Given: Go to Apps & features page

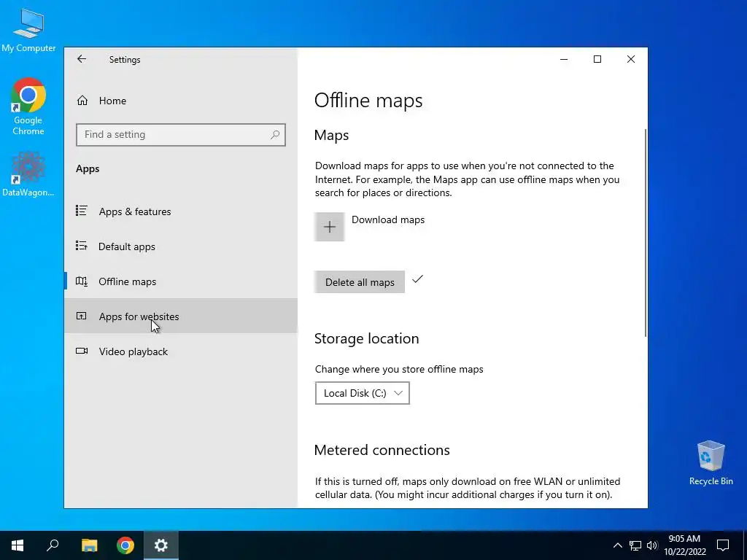Looking at the screenshot, I should (x=181, y=211).
